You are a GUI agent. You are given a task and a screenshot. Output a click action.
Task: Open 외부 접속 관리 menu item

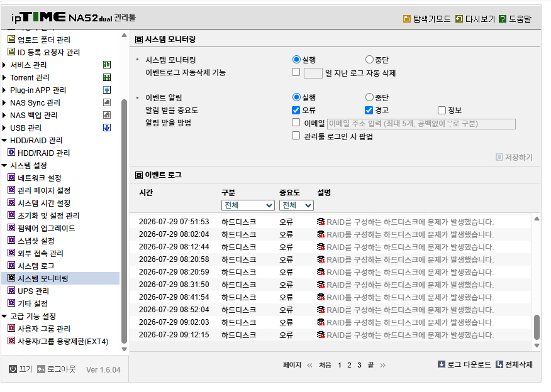pos(40,253)
